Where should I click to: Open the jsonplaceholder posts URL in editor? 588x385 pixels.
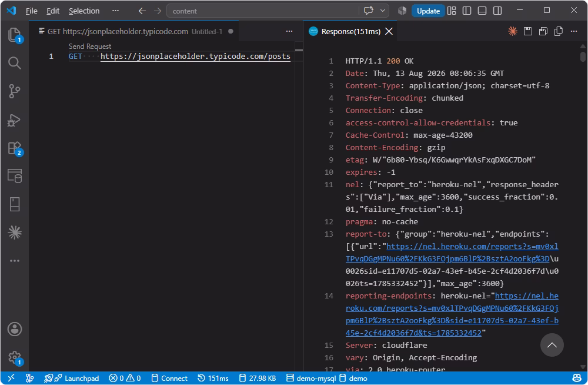tap(195, 57)
